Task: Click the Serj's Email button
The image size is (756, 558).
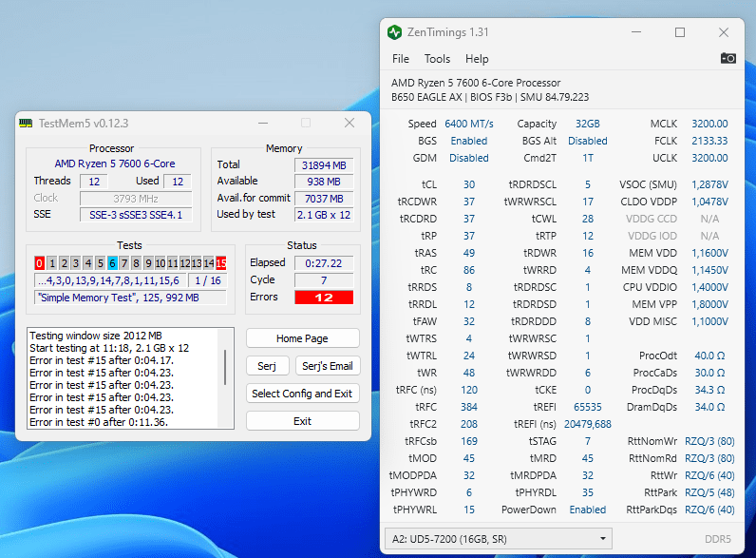Action: click(328, 366)
